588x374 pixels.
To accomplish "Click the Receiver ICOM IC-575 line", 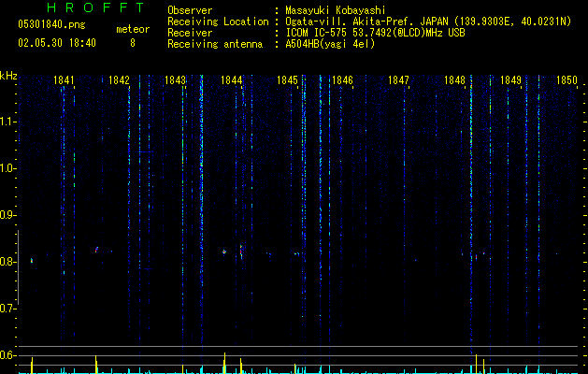I will click(x=375, y=33).
